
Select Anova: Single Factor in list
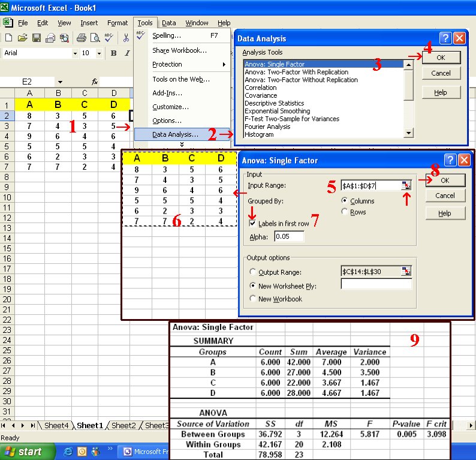324,64
